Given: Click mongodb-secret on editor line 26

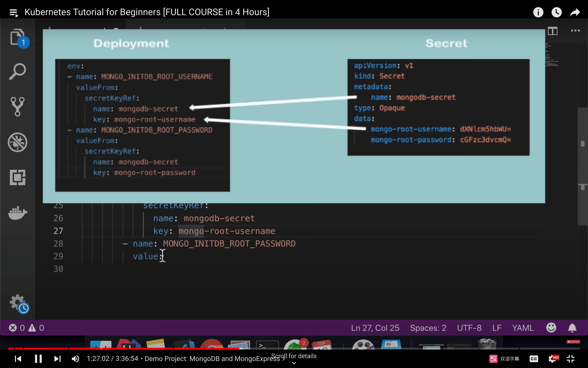Looking at the screenshot, I should (219, 218).
